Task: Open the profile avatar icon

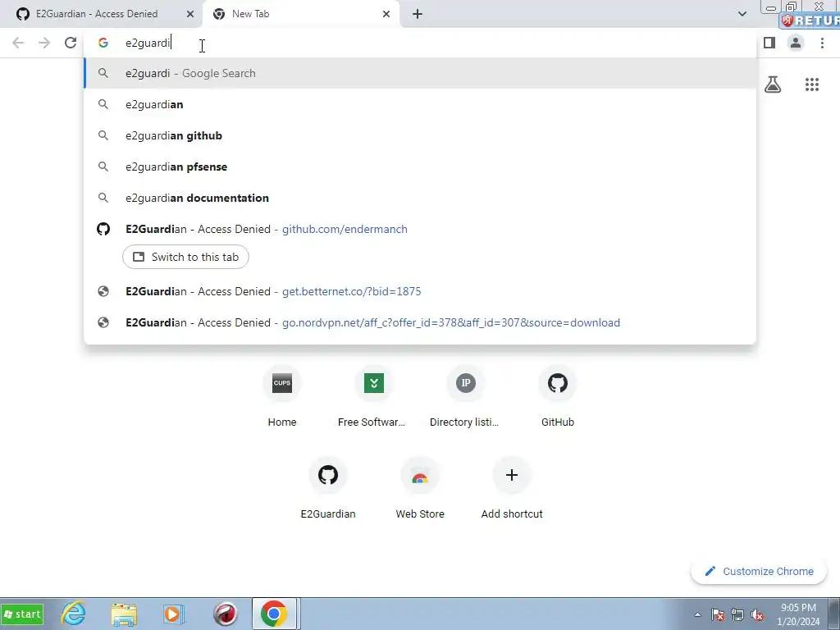Action: (x=796, y=43)
